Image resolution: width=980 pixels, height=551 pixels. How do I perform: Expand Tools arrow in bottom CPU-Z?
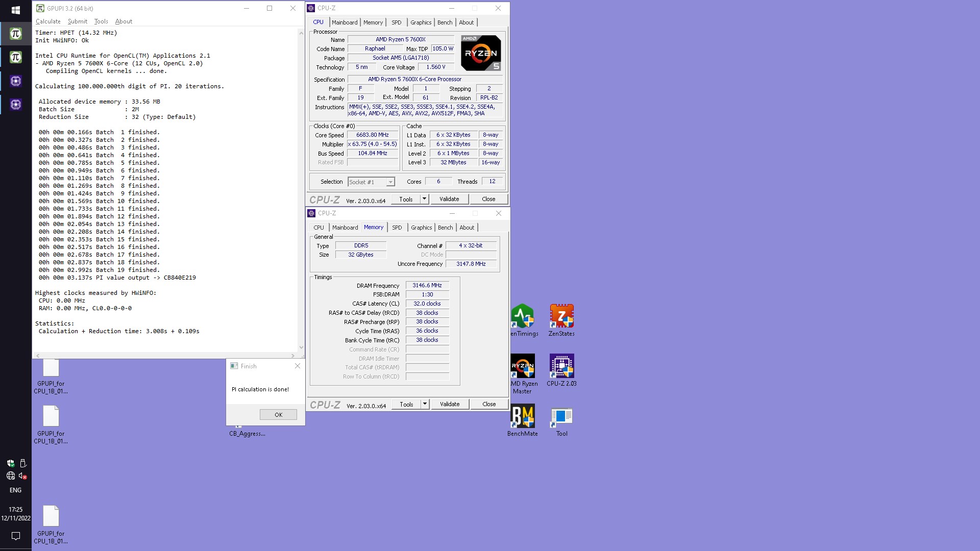coord(425,404)
